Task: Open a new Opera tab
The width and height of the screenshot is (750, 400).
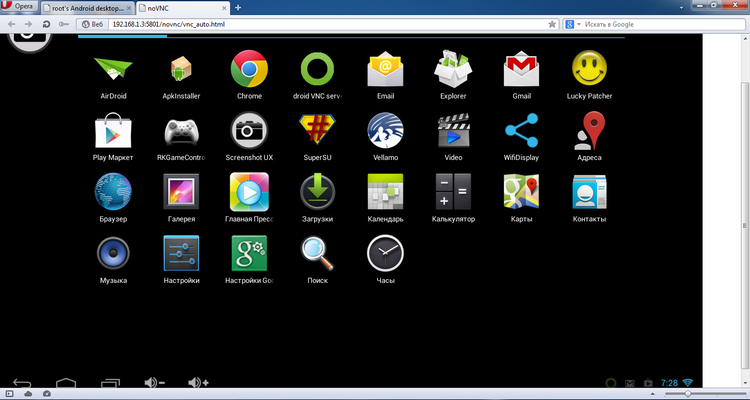Action: [x=238, y=8]
